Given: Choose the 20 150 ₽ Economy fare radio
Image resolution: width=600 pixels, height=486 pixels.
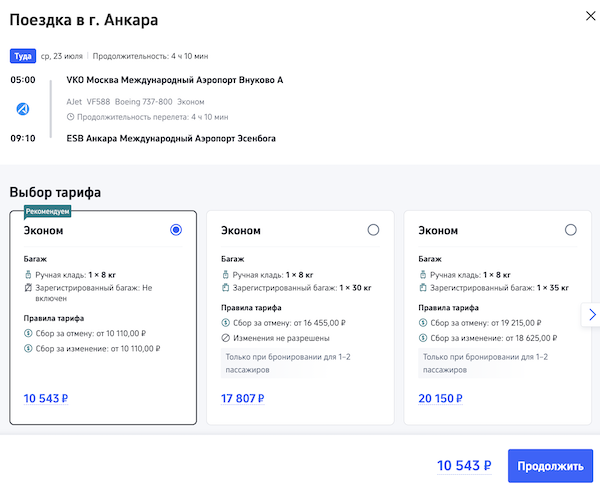Looking at the screenshot, I should (570, 230).
